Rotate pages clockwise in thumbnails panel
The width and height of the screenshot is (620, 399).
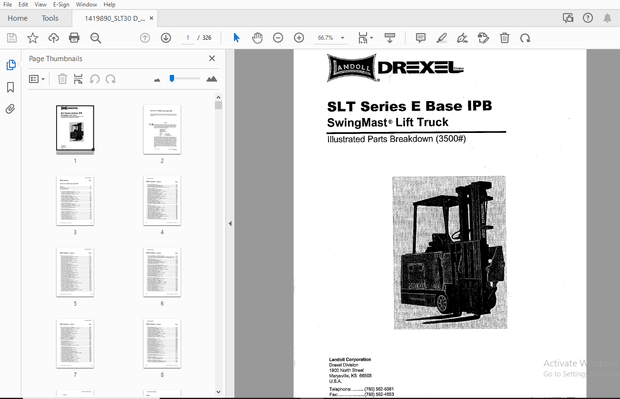111,79
